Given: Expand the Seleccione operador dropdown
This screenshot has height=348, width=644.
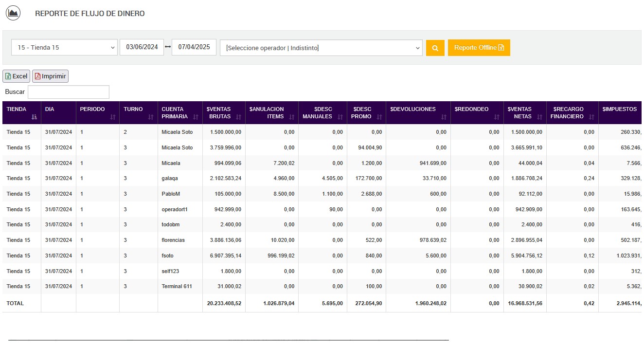Looking at the screenshot, I should pyautogui.click(x=321, y=48).
